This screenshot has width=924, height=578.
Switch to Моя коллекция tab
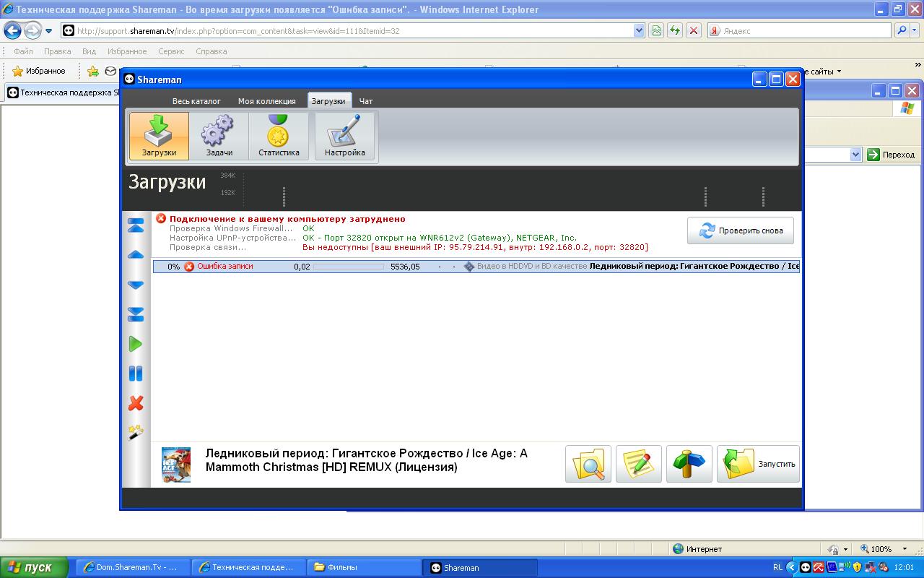(x=266, y=101)
